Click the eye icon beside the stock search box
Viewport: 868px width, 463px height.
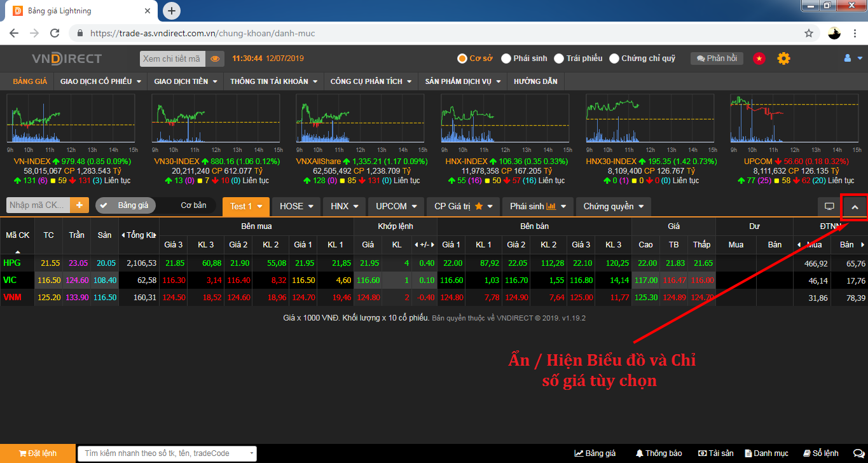(215, 59)
